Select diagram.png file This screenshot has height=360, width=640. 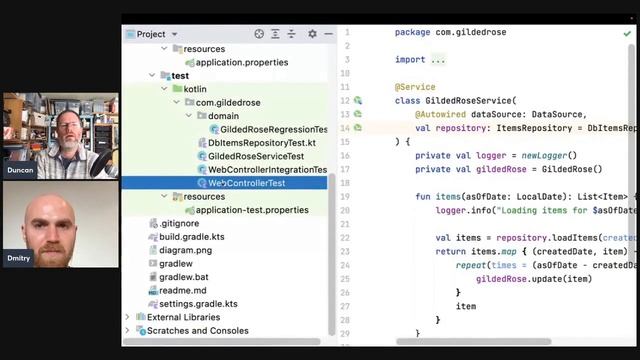[x=186, y=250]
